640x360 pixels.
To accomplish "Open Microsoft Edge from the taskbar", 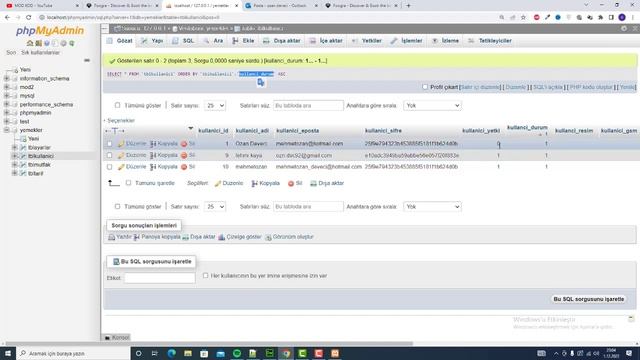I will [x=171, y=353].
